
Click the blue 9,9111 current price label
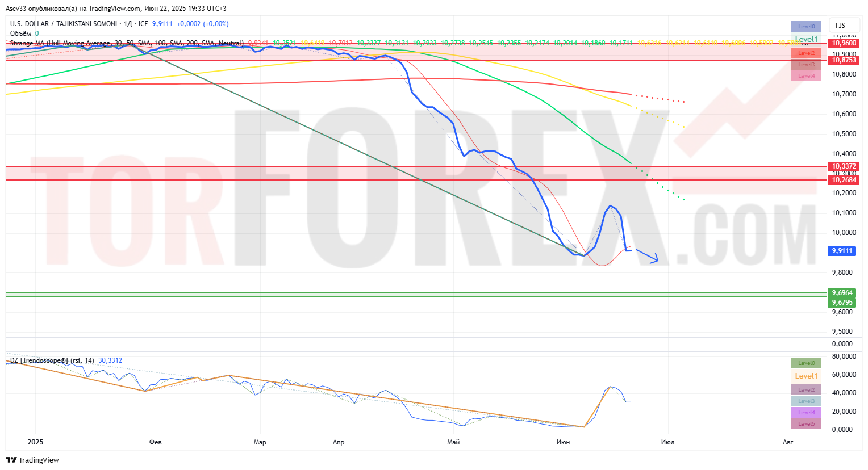pos(842,251)
